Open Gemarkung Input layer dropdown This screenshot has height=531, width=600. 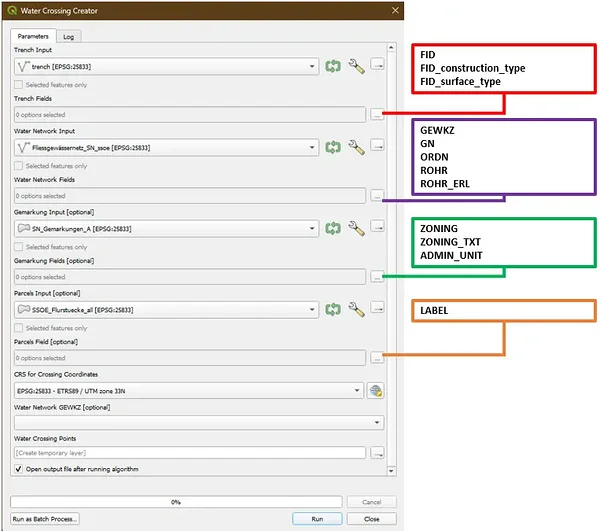166,229
